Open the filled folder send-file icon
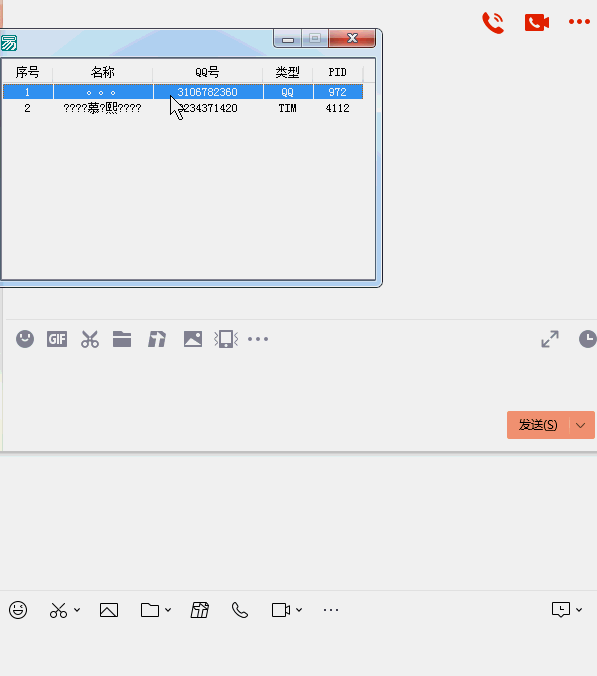Screen dimensions: 597x676 pyautogui.click(x=122, y=339)
